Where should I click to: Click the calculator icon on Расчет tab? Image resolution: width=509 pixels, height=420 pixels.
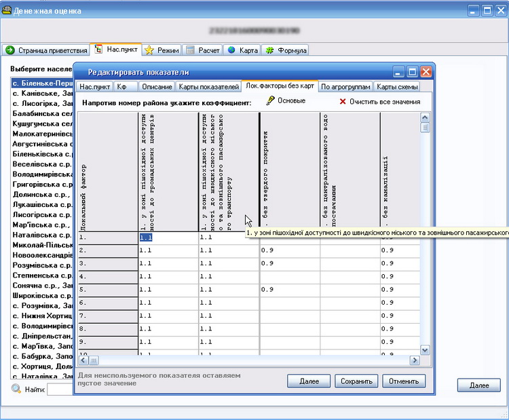coord(190,50)
